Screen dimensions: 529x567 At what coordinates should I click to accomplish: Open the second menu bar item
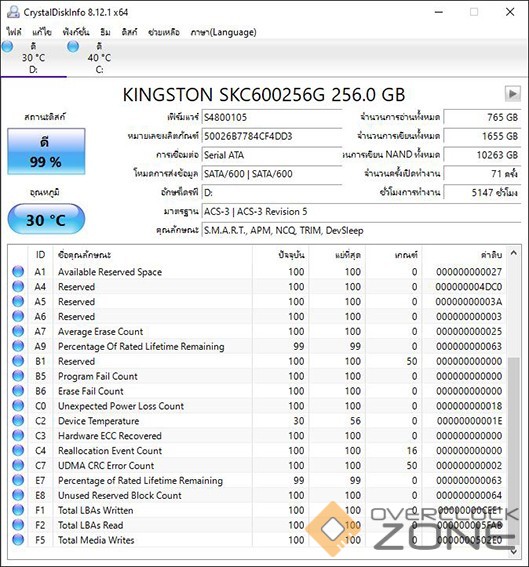click(x=42, y=32)
